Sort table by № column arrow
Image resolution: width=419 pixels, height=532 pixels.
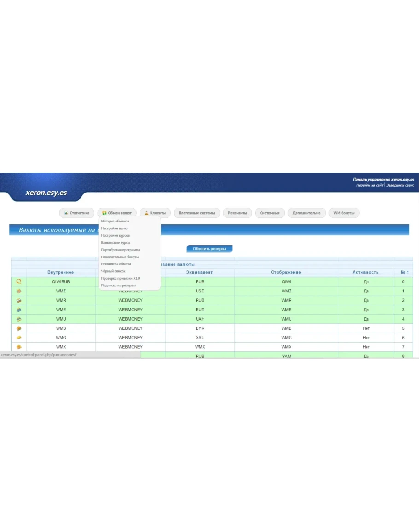point(407,272)
